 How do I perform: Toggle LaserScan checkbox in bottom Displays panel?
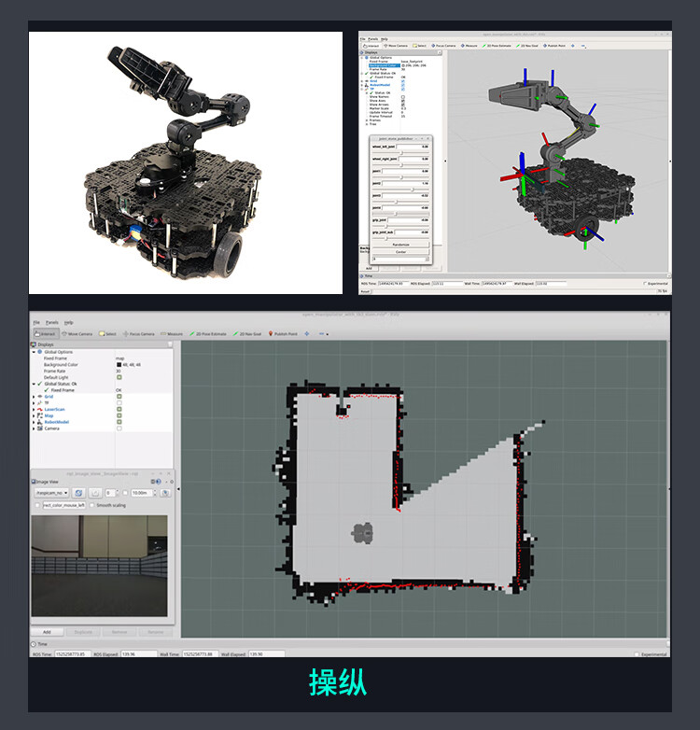[x=119, y=409]
